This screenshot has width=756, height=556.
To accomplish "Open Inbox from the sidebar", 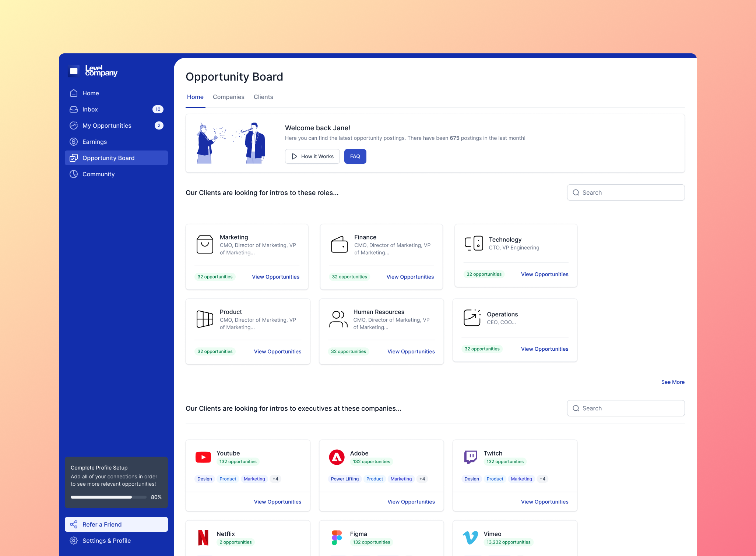I will tap(116, 109).
